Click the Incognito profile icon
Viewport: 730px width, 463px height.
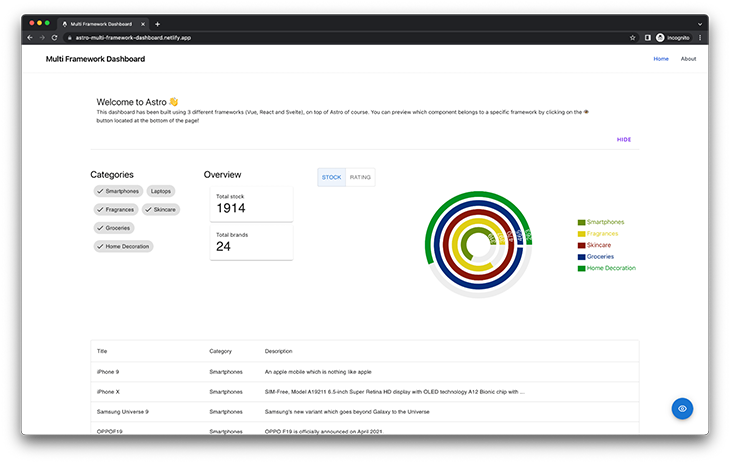pyautogui.click(x=661, y=37)
